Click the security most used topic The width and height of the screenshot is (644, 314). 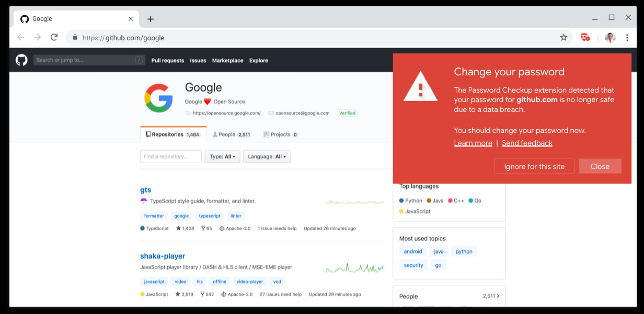[x=413, y=265]
